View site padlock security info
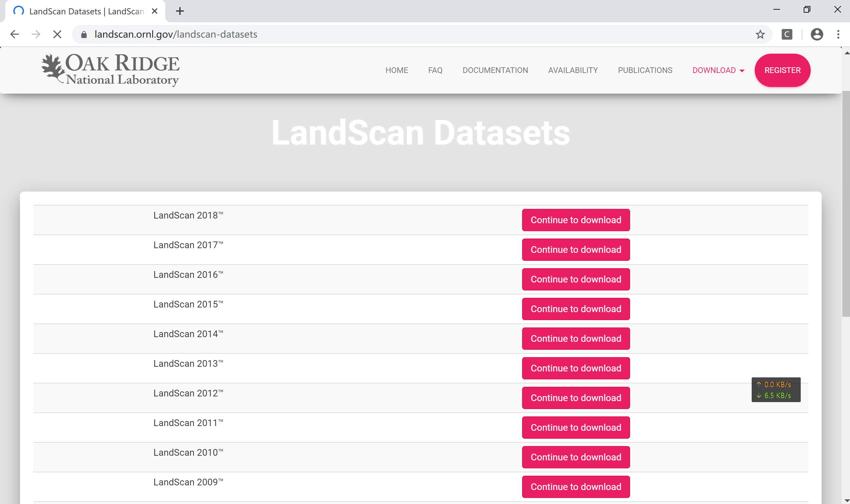Screen dimensions: 850x504 84,34
